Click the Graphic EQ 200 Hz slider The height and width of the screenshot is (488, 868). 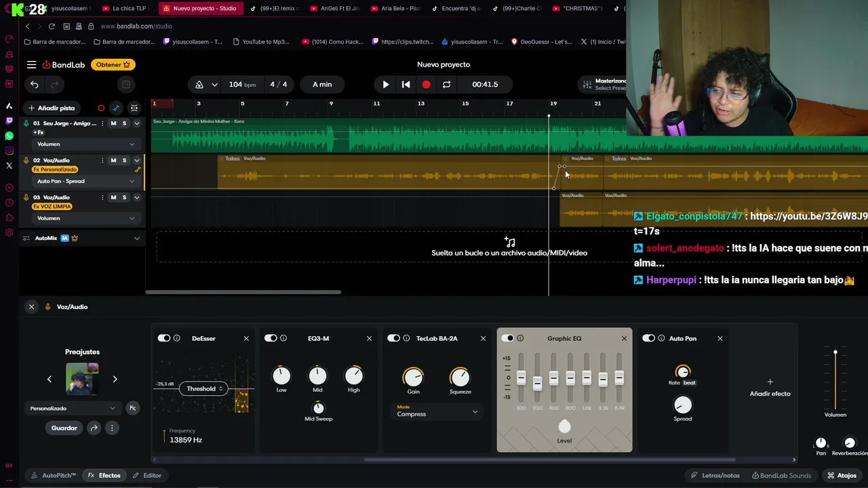pos(537,384)
